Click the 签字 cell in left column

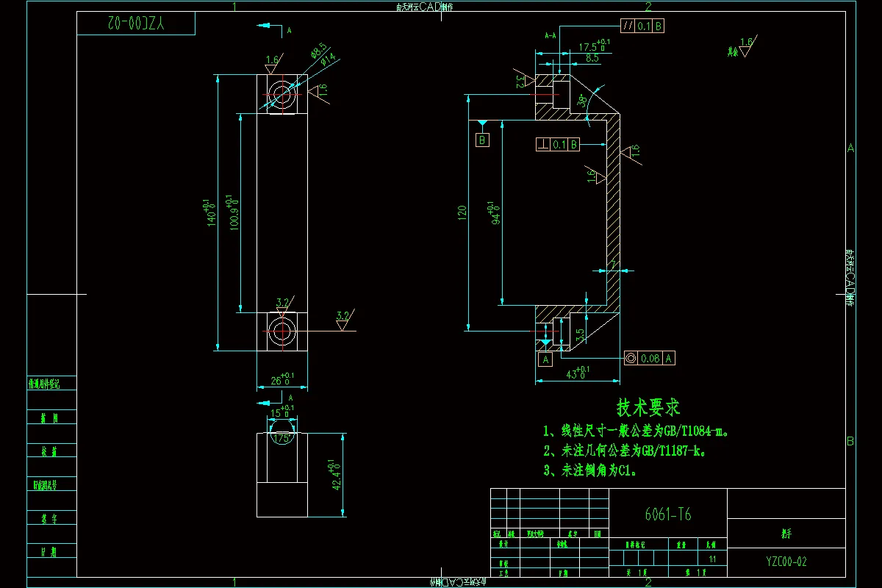pos(51,518)
